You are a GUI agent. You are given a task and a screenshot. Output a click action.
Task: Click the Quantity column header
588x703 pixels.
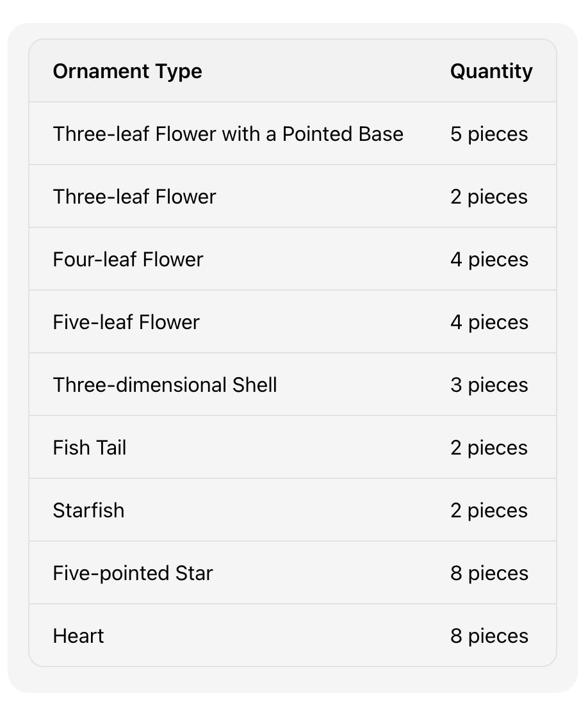coord(491,71)
